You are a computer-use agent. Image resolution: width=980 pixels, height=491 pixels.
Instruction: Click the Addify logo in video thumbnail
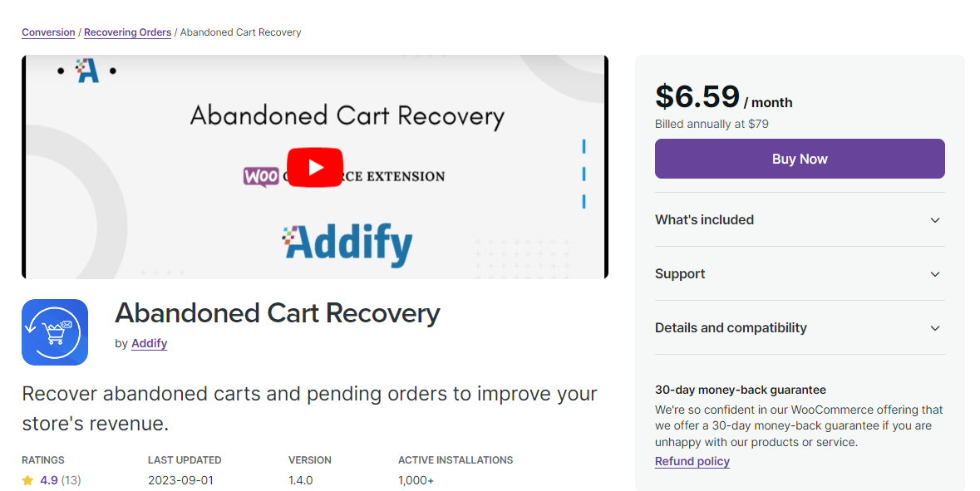[347, 244]
